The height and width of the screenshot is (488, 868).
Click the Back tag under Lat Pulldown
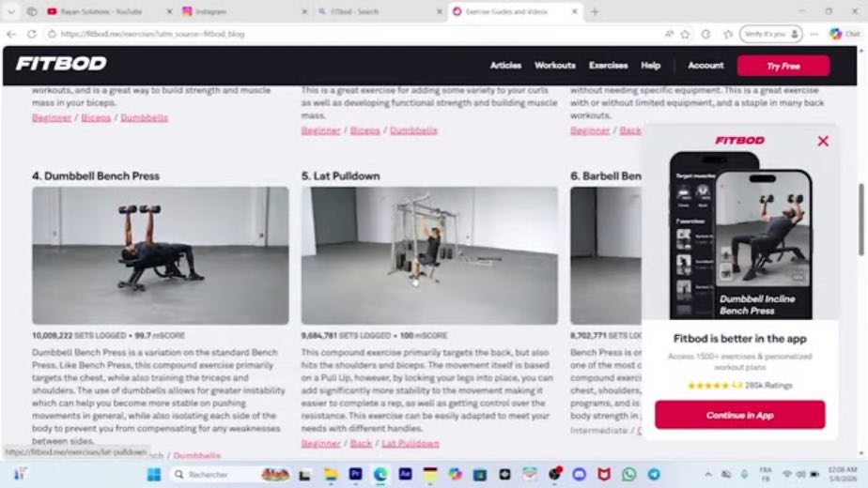click(361, 443)
